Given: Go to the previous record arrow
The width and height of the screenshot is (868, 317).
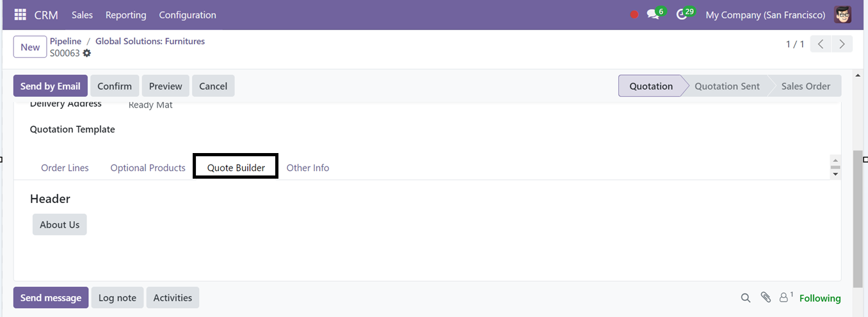Looking at the screenshot, I should point(821,44).
